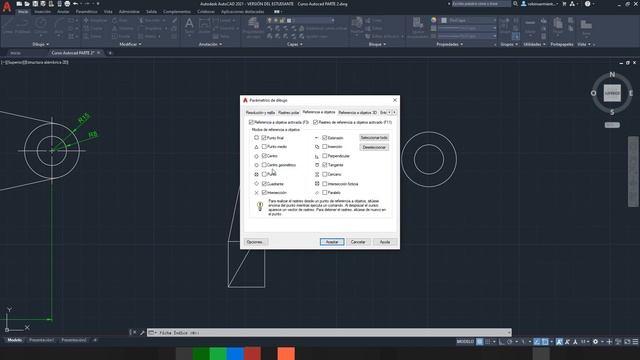Click the New drawing icon in quick access toolbar
640x360 pixels.
tap(19, 4)
